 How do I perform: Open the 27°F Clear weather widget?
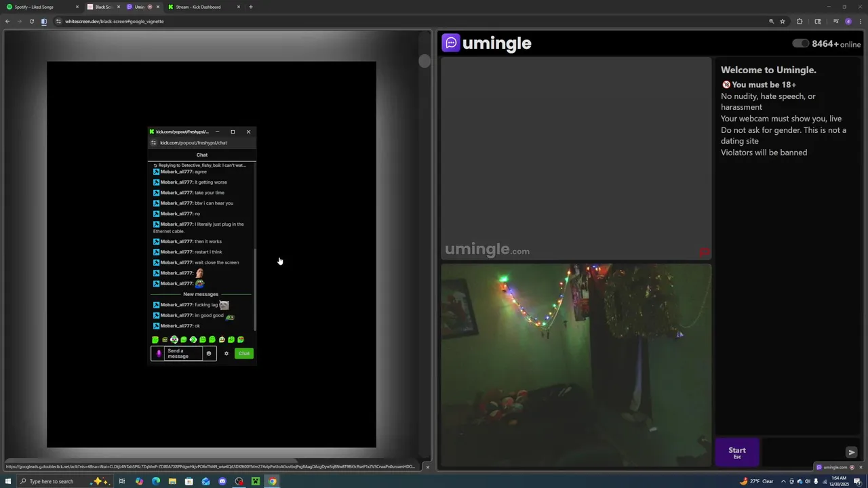point(757,481)
